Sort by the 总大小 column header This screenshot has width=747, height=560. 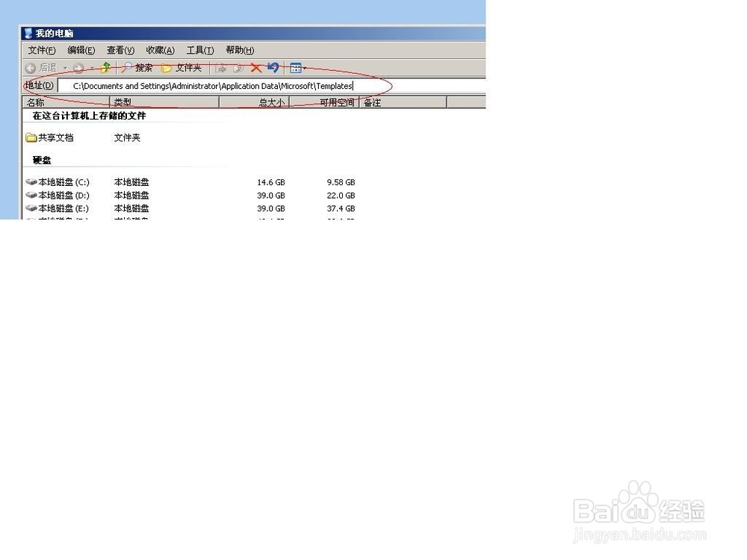click(271, 102)
